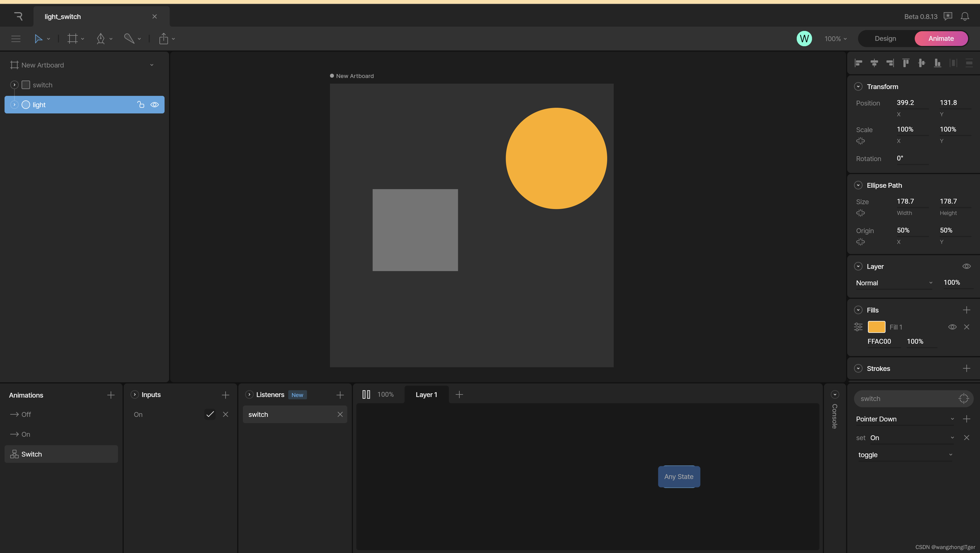Click the orange Fill 1 color swatch
The image size is (980, 553).
877,327
